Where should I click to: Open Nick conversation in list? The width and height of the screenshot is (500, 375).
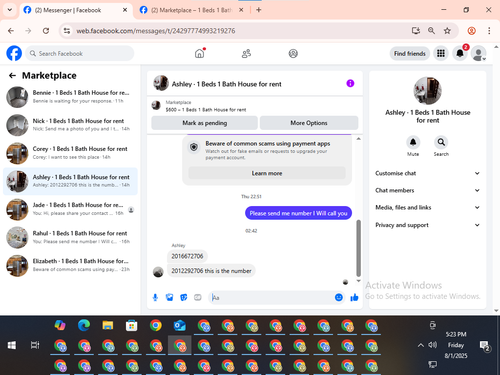[x=70, y=125]
